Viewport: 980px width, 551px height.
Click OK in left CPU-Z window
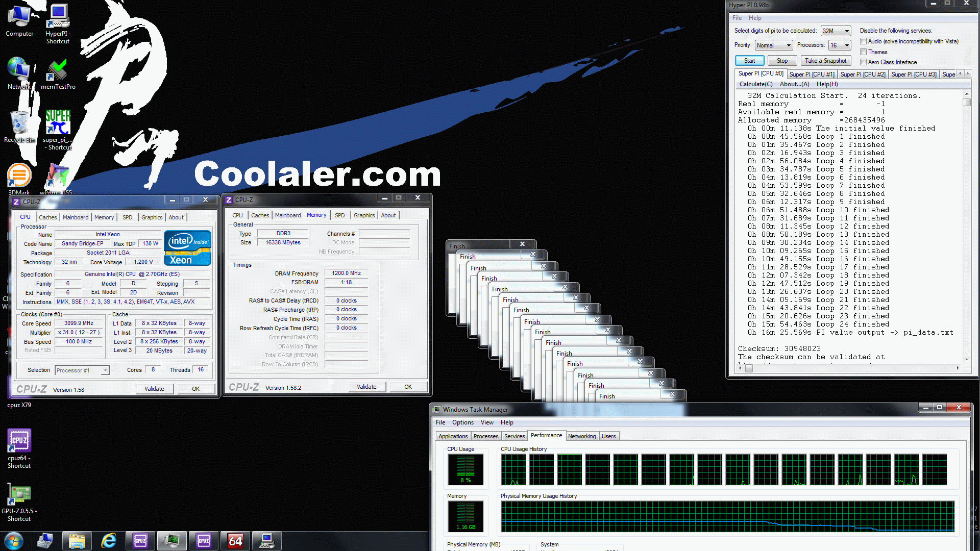point(195,389)
